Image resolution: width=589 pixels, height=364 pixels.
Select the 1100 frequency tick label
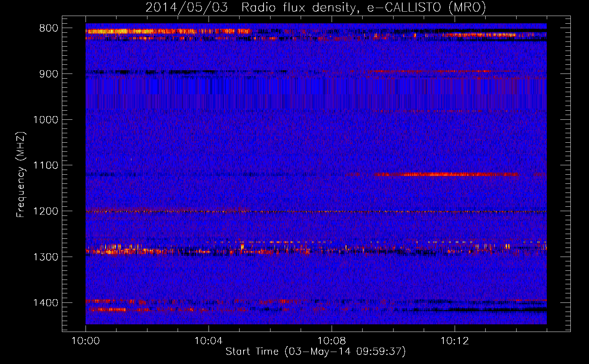pos(46,166)
